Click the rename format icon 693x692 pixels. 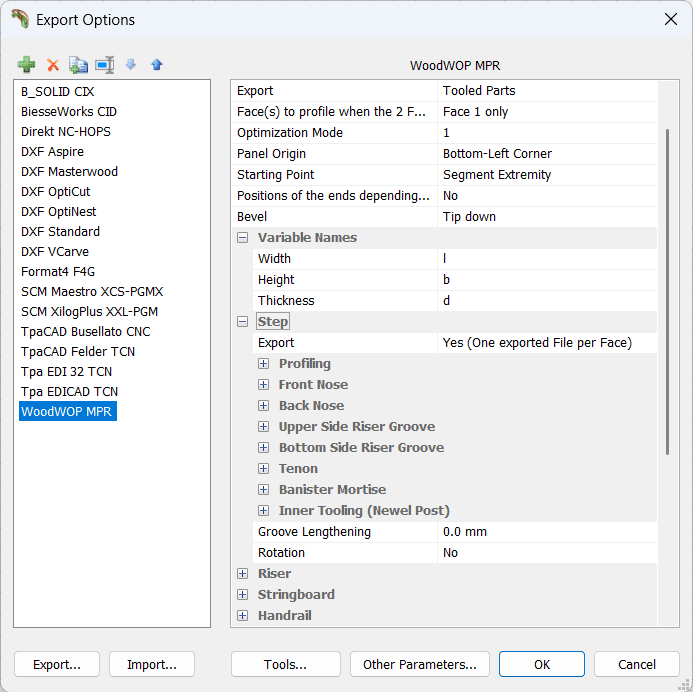click(105, 65)
